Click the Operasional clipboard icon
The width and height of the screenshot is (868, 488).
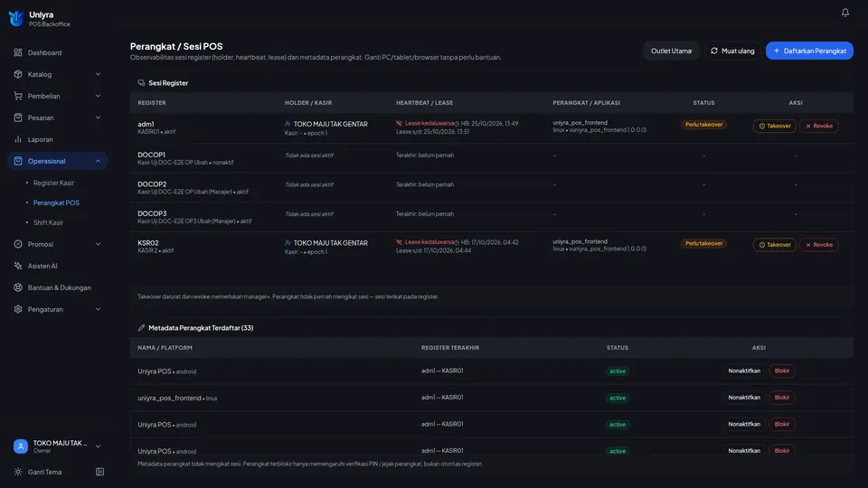18,161
